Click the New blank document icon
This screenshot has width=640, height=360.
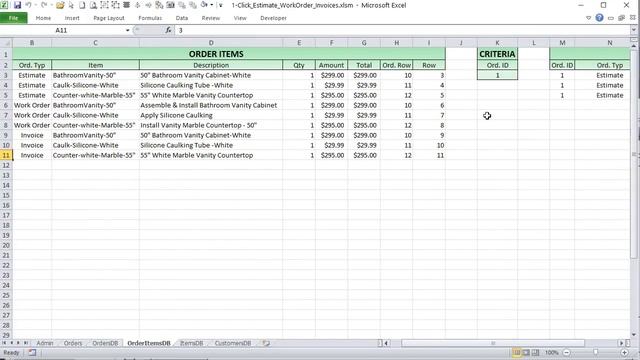pyautogui.click(x=82, y=5)
